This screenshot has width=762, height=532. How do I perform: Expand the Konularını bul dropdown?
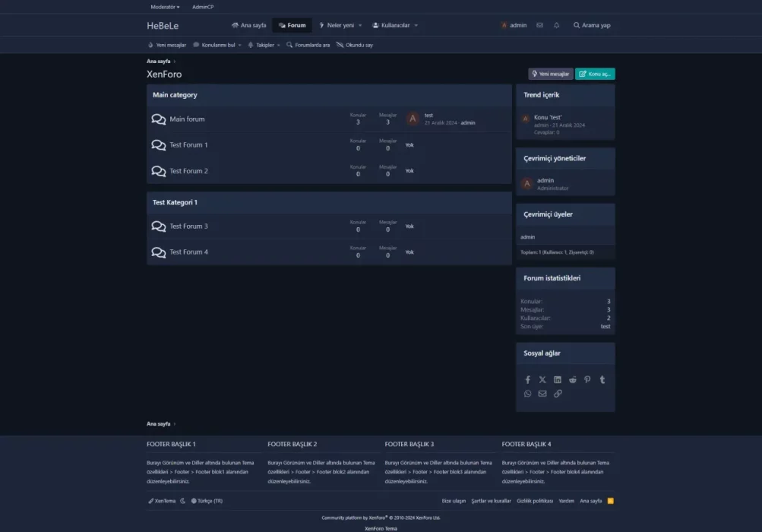218,44
